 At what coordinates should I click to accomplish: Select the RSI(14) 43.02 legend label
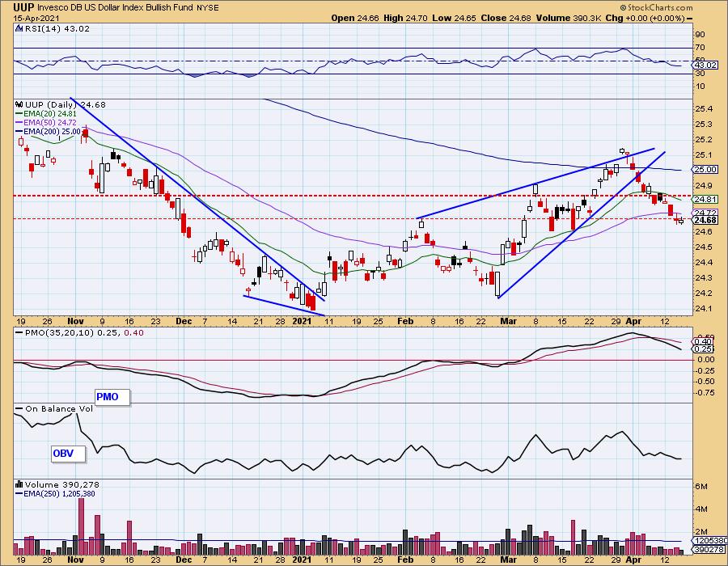click(57, 28)
